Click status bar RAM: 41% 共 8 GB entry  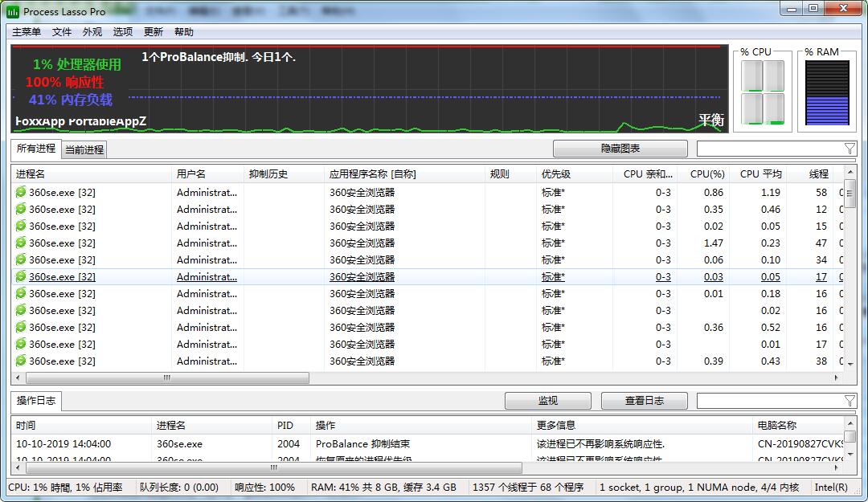[383, 487]
